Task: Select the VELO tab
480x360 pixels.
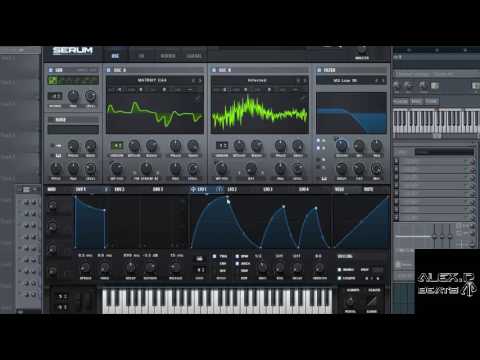Action: [339, 189]
